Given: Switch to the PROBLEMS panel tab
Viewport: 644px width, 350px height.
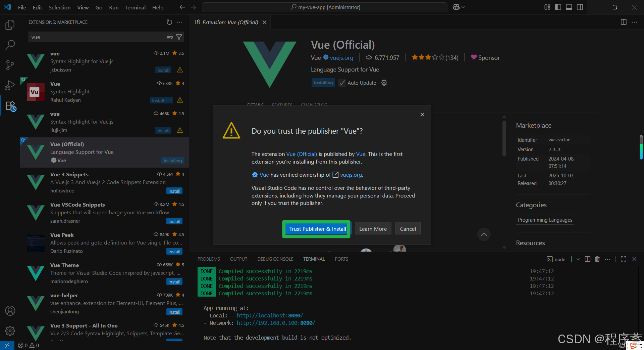Looking at the screenshot, I should (209, 259).
